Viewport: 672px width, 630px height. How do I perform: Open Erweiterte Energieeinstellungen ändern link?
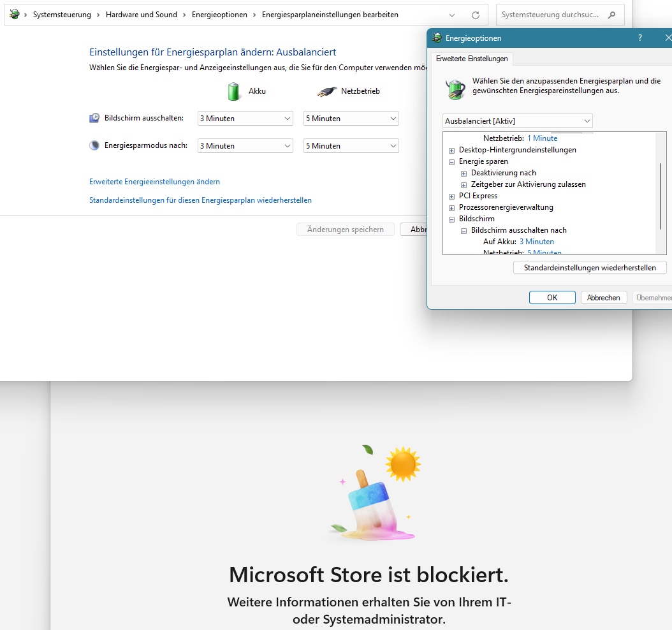pos(154,182)
